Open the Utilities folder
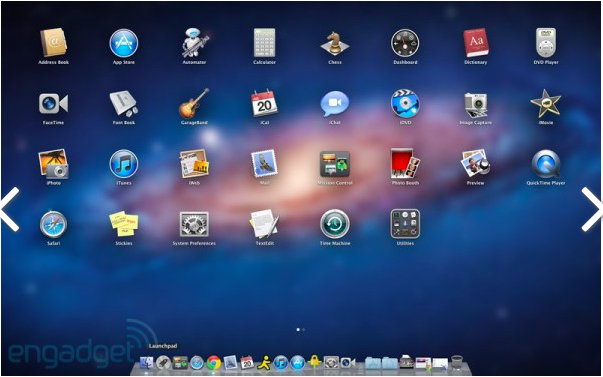Screen dimensions: 603x377 tap(405, 224)
